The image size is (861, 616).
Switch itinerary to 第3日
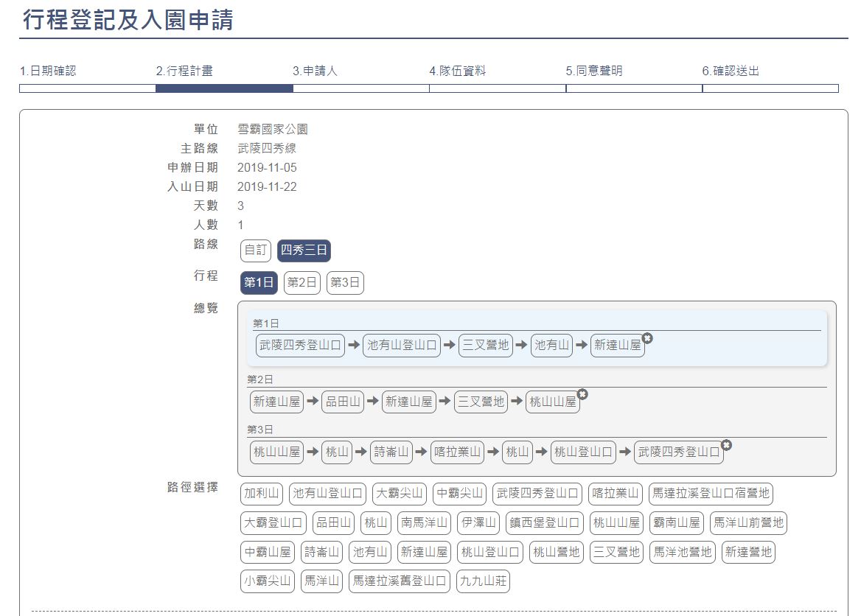345,283
